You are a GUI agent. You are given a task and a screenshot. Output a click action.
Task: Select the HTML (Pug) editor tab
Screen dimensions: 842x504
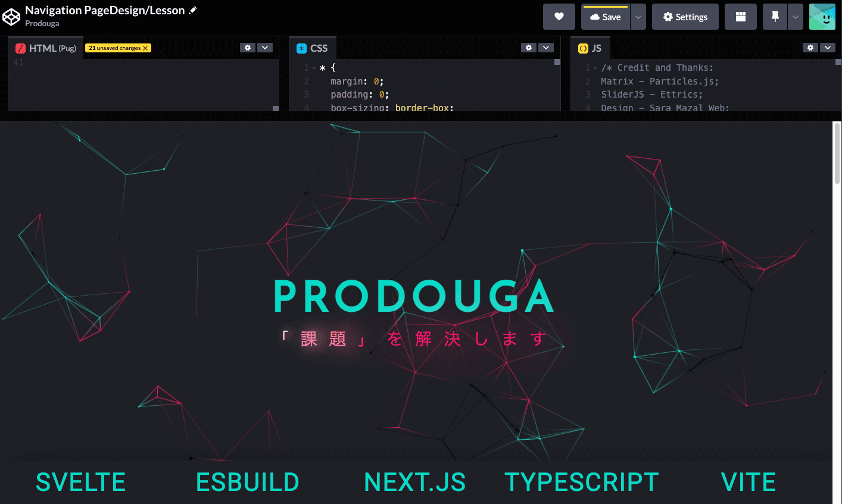46,48
